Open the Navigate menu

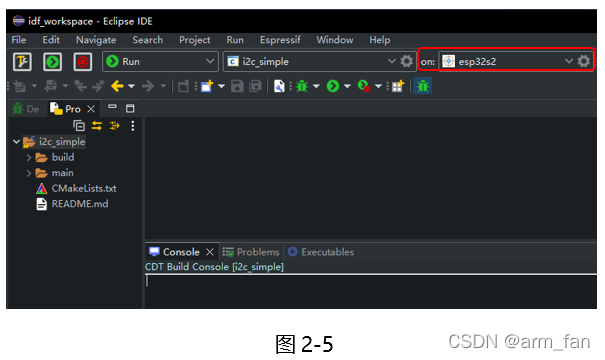(96, 40)
